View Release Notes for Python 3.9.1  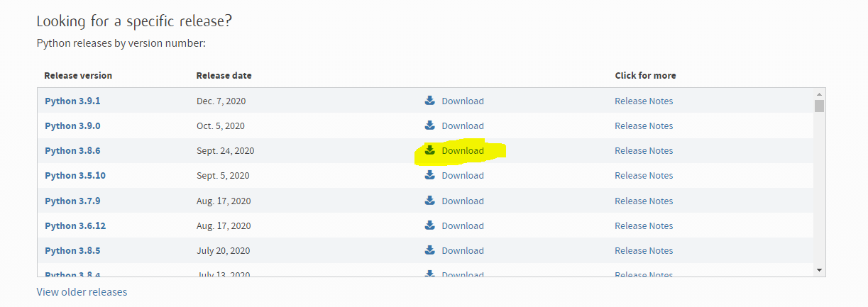pos(644,101)
